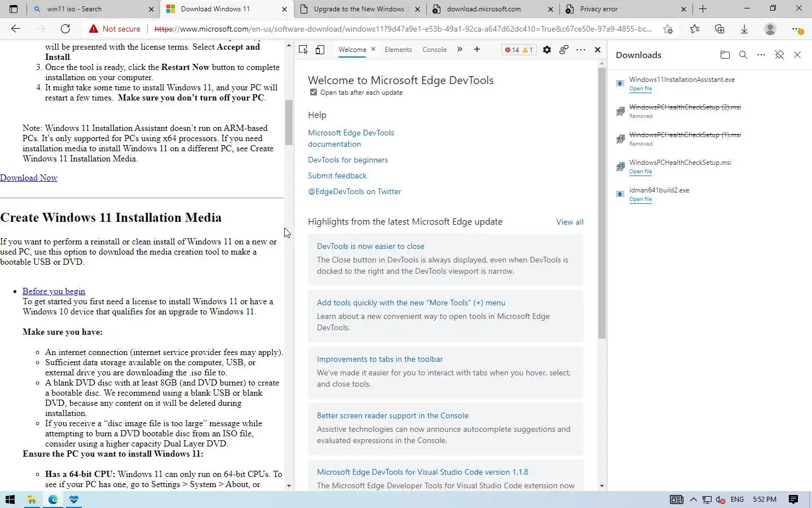This screenshot has width=812, height=508.
Task: Click the browser Back arrow
Action: 16,29
